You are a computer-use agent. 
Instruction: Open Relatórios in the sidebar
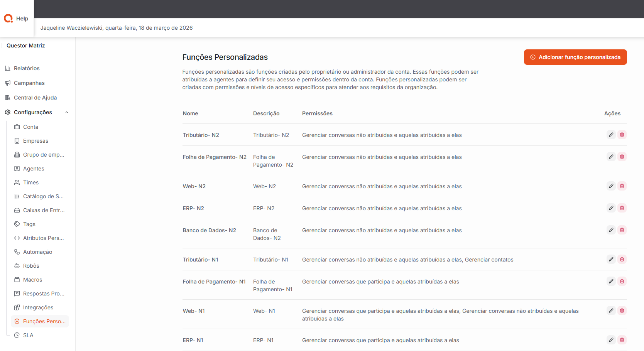(x=27, y=68)
